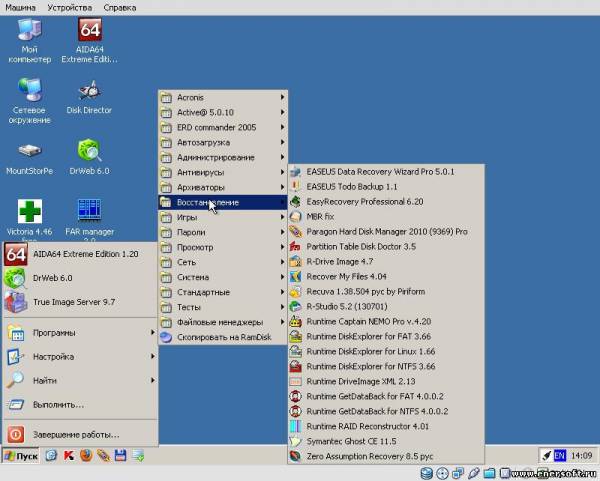Open the MountStorPe desktop icon
600x481 pixels.
coord(29,159)
